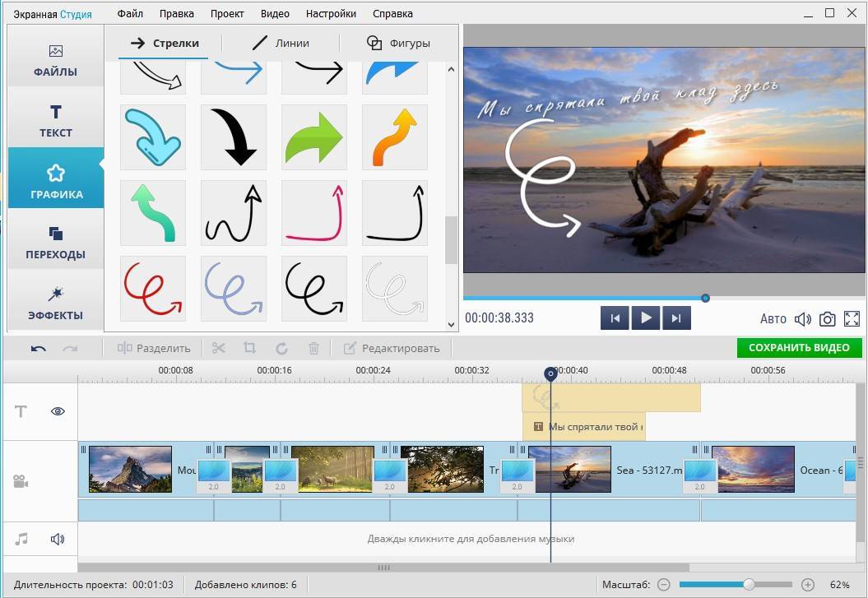Switch to the Фигуры tab
Viewport: 868px width, 598px height.
click(x=398, y=44)
